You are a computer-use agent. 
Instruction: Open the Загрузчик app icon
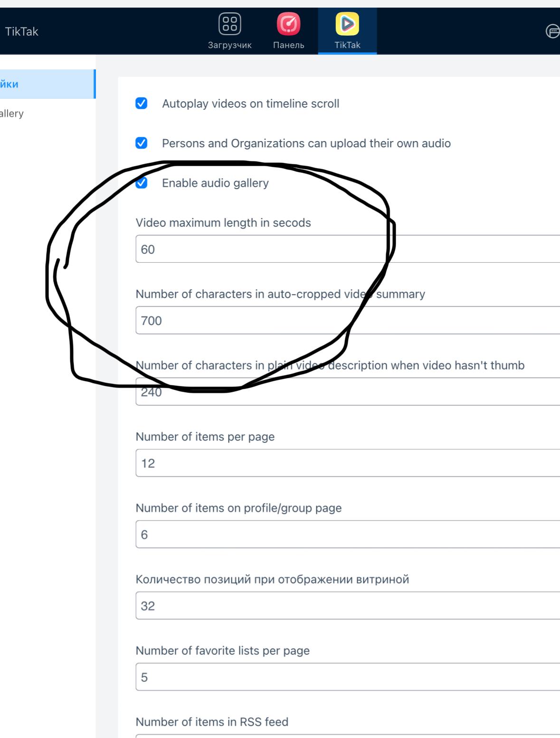pyautogui.click(x=229, y=25)
